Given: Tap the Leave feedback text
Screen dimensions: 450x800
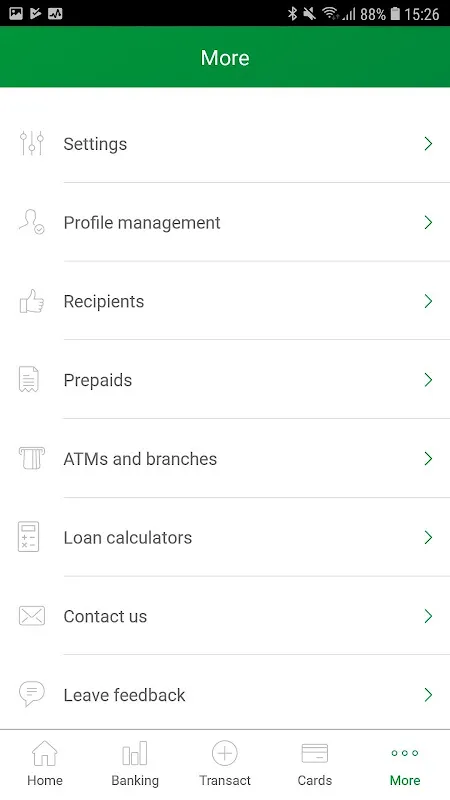Looking at the screenshot, I should [x=124, y=695].
